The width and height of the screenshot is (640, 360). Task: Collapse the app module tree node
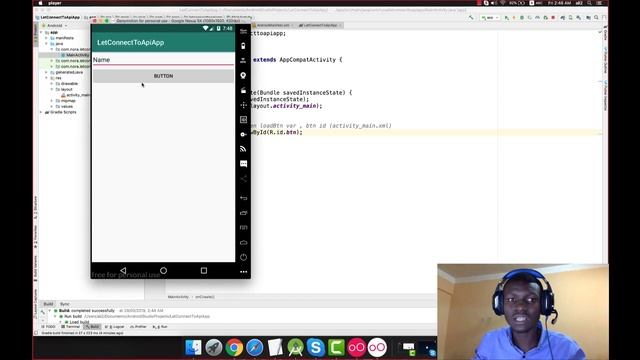(41, 32)
